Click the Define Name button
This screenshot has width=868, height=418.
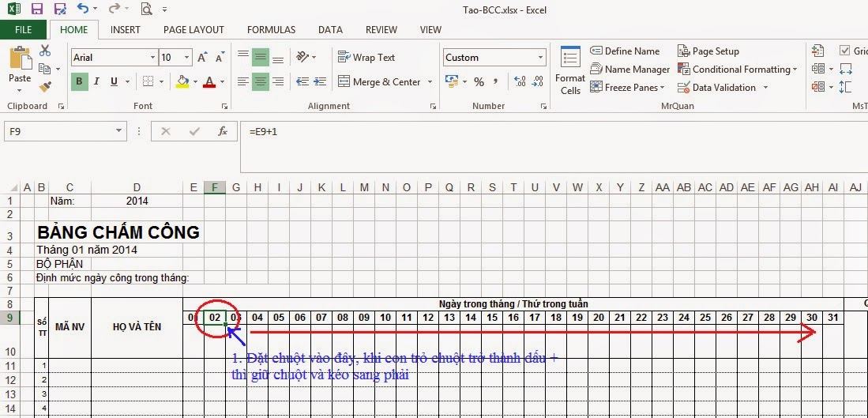pyautogui.click(x=625, y=51)
